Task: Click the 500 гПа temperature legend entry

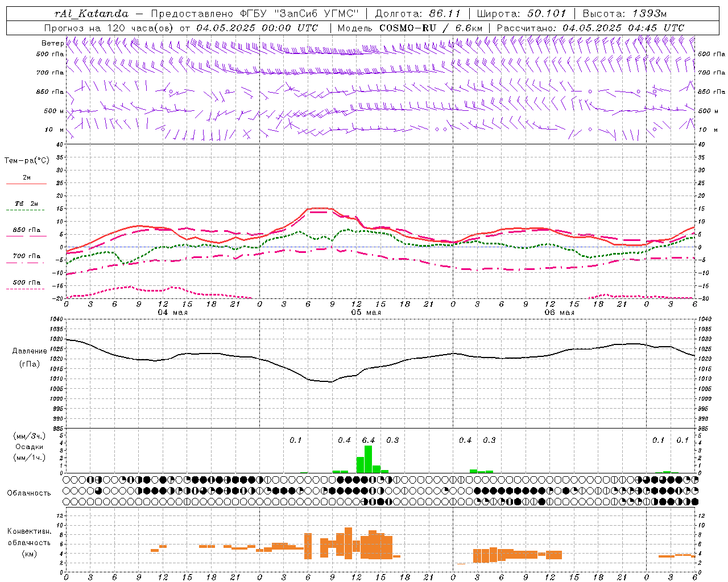Action: click(x=26, y=282)
